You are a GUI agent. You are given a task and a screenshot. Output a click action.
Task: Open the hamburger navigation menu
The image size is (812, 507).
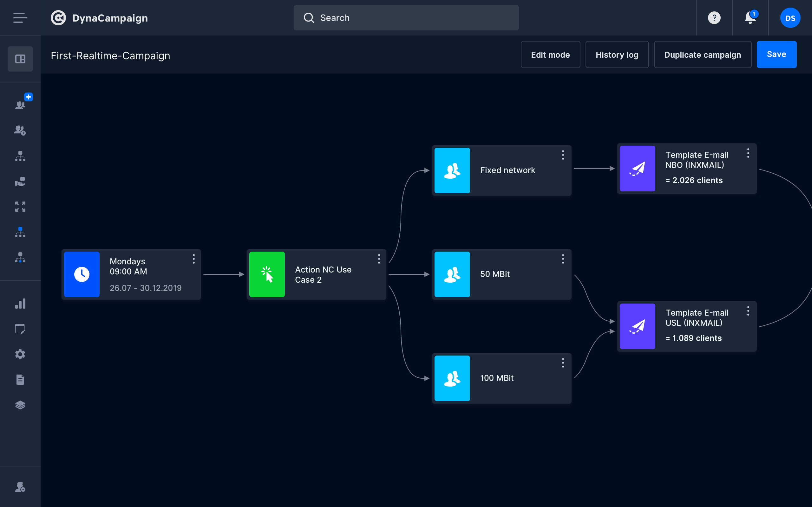(x=20, y=18)
